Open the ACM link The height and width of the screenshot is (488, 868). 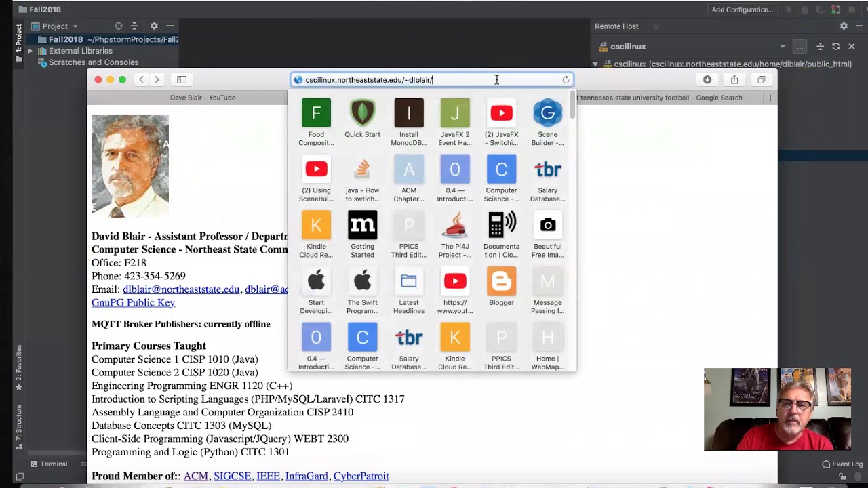[x=196, y=476]
